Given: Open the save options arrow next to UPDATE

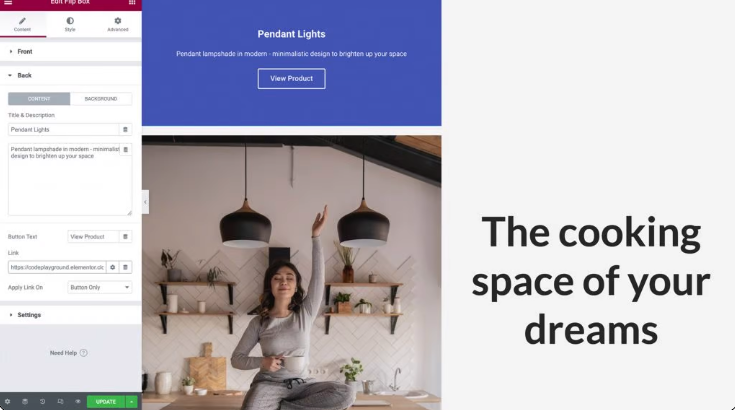Looking at the screenshot, I should click(132, 402).
